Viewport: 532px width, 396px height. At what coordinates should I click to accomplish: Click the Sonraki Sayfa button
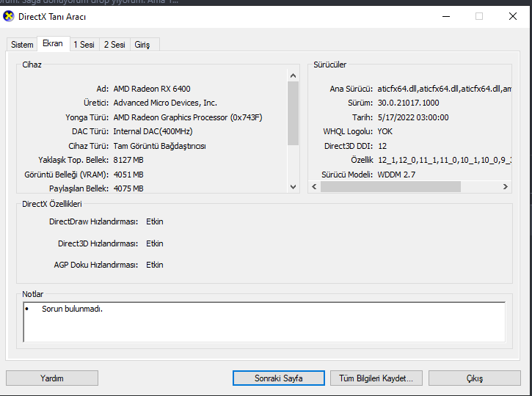pyautogui.click(x=279, y=378)
